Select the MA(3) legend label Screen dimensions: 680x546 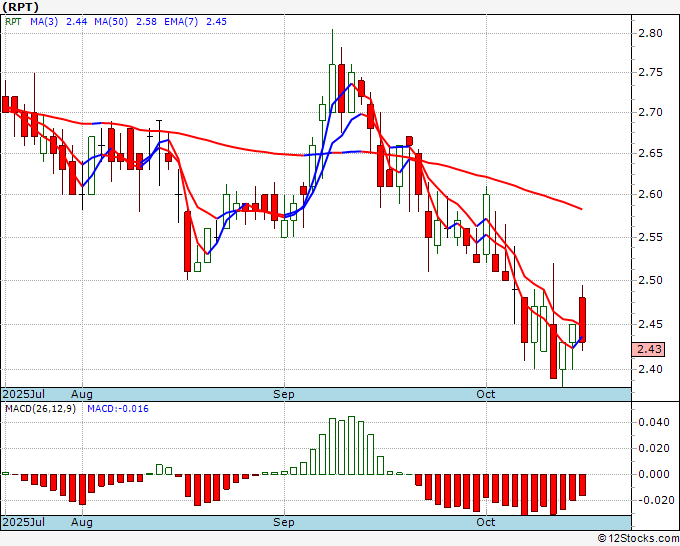pos(44,22)
